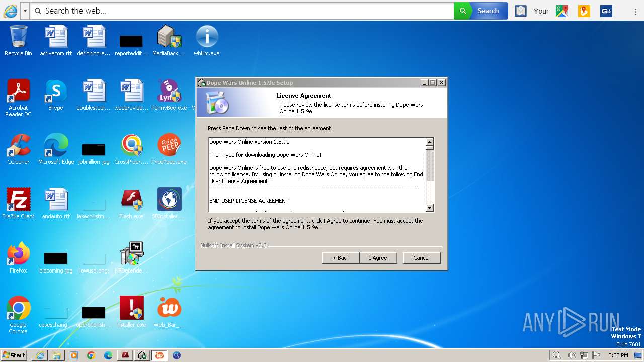Image resolution: width=644 pixels, height=362 pixels.
Task: Click the 'END-USER LICENSE AGREEMENT' text
Action: pyautogui.click(x=249, y=201)
